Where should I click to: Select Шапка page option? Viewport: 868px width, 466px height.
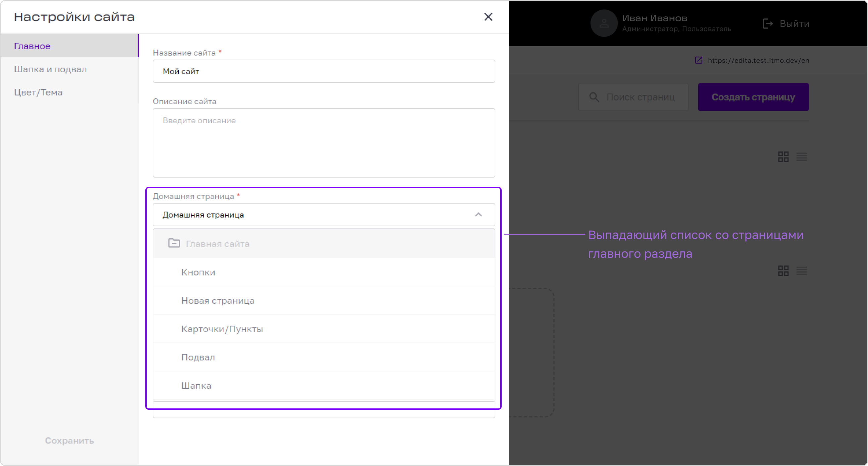coord(324,385)
